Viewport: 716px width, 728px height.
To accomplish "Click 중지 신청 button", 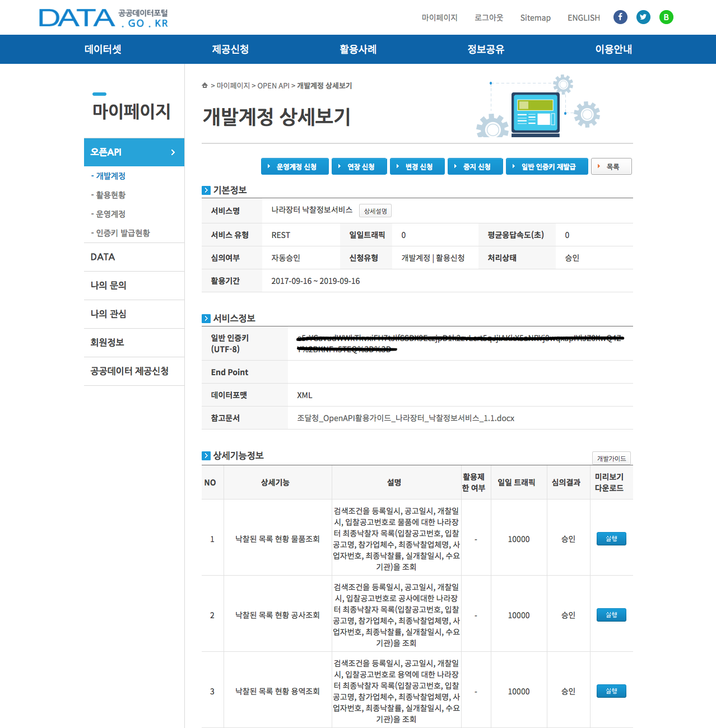I will click(x=475, y=166).
